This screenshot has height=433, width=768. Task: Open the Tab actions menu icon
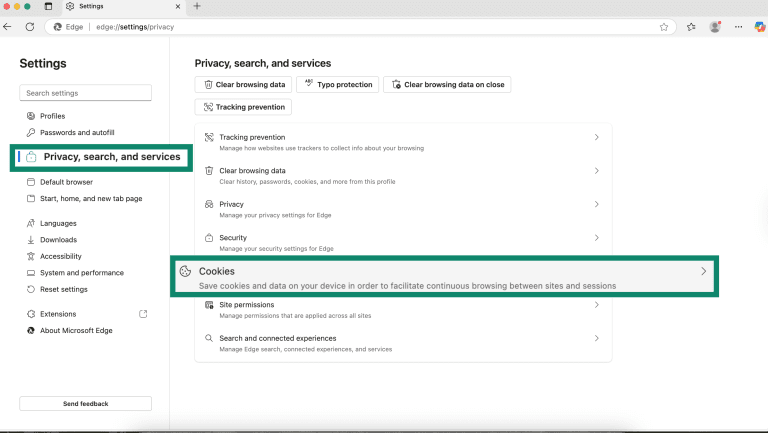[49, 6]
